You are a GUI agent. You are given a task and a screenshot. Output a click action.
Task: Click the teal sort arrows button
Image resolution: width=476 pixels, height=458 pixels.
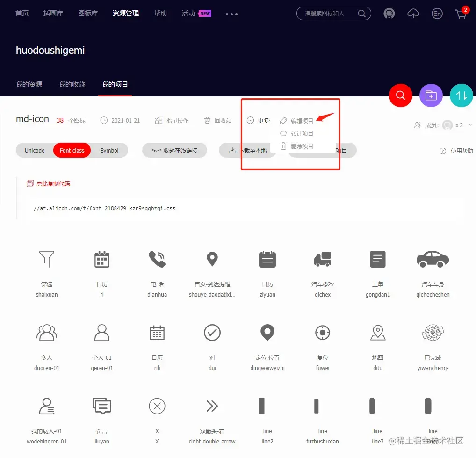pos(461,95)
